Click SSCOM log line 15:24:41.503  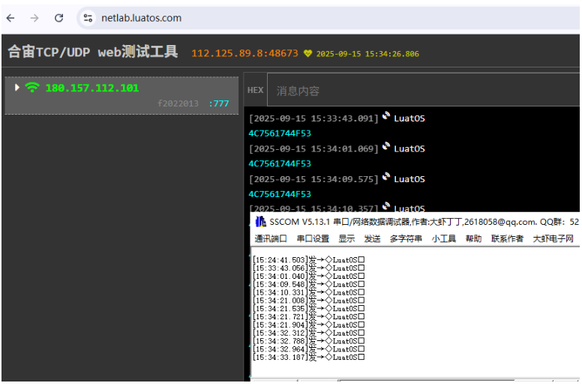click(x=308, y=260)
